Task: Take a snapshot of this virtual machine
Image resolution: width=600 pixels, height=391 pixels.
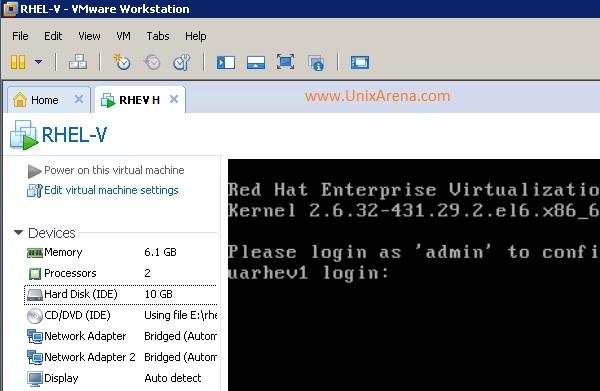Action: tap(122, 62)
